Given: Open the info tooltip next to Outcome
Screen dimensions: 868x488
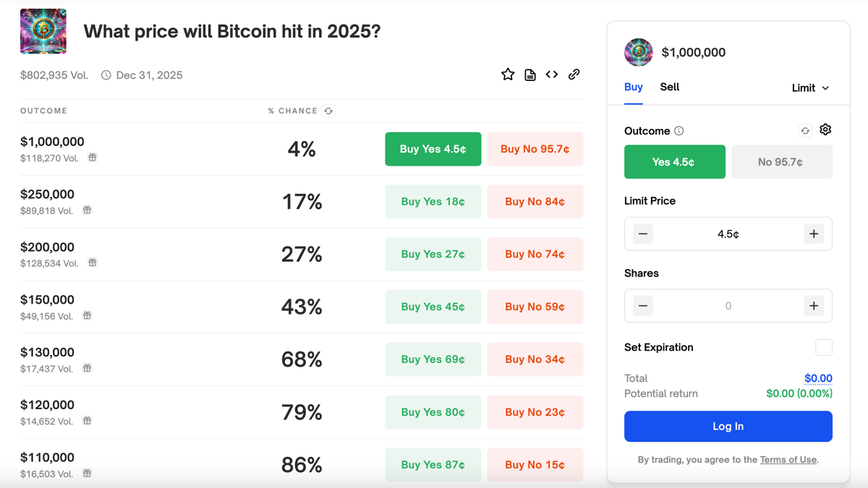Looking at the screenshot, I should (678, 131).
